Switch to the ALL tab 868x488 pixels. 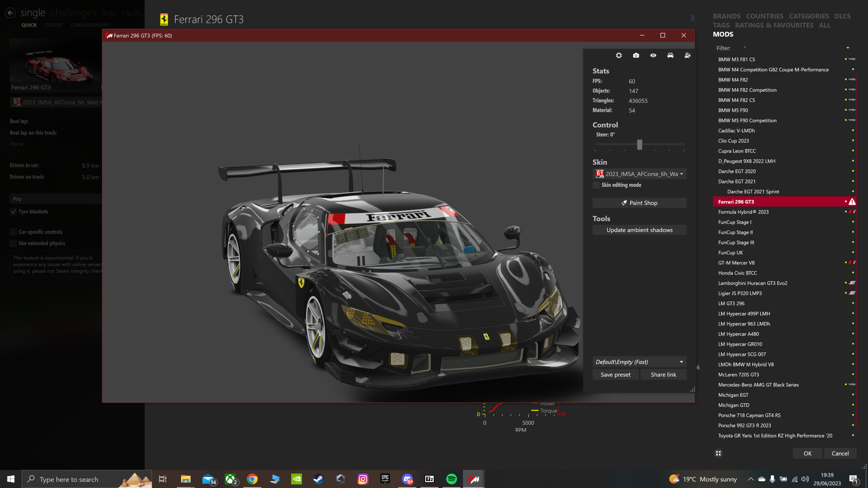tap(824, 25)
